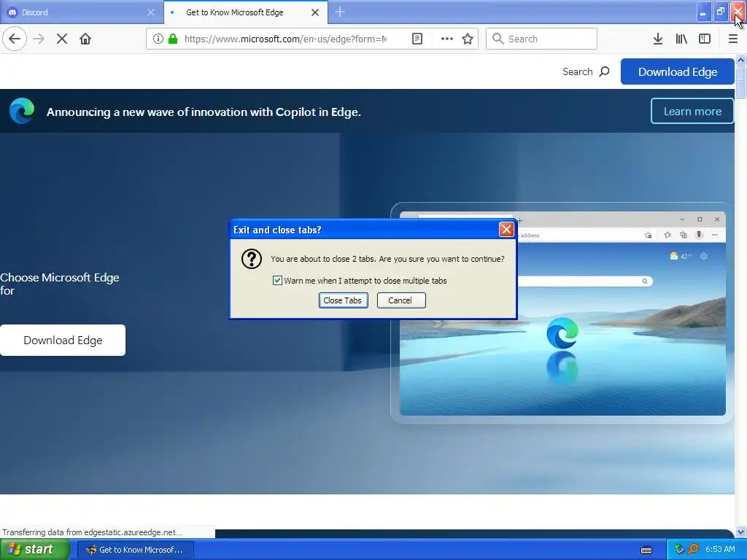Switch to the Discord tab
Image resolution: width=747 pixels, height=560 pixels.
[82, 12]
